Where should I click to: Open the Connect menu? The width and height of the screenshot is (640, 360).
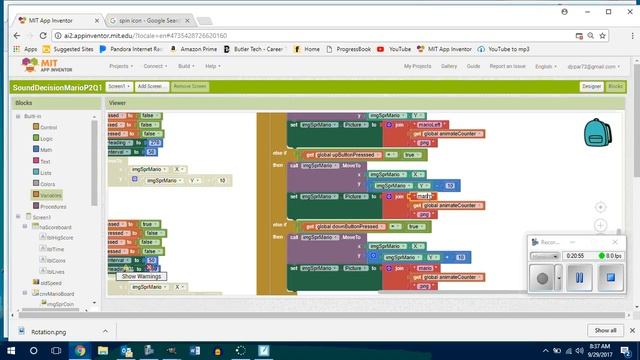[x=155, y=66]
